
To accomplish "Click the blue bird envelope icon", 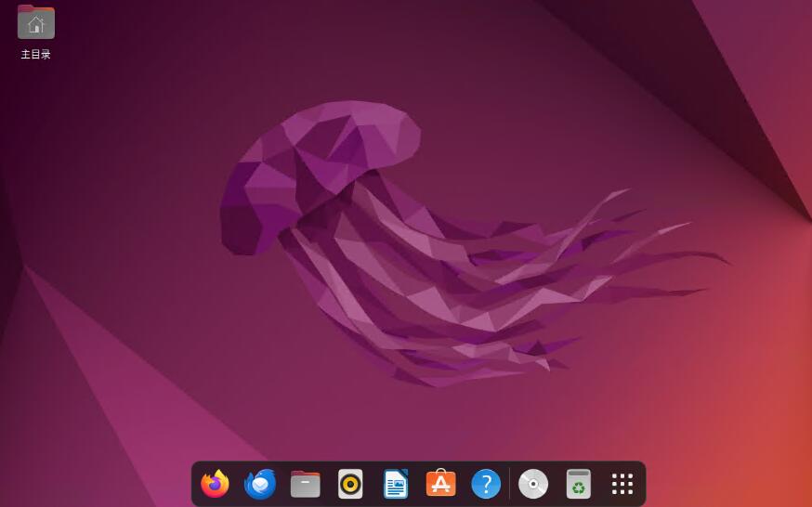I will point(260,484).
